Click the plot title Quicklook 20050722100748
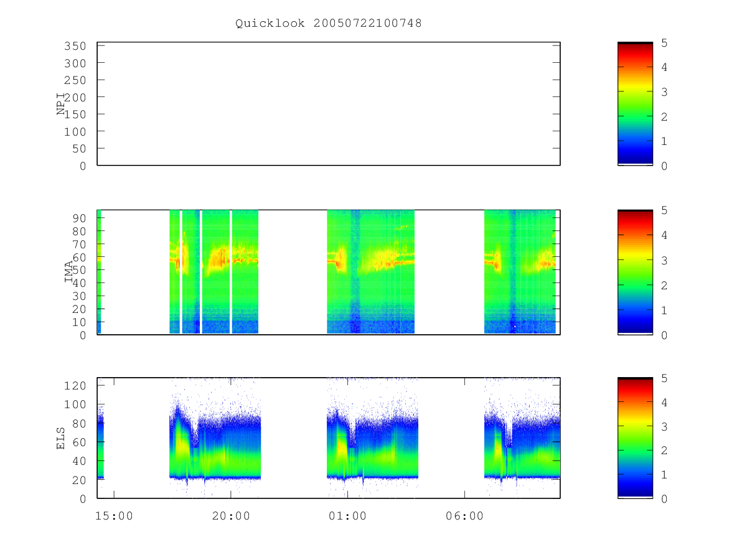Viewport: 747px width, 560px height. (329, 24)
